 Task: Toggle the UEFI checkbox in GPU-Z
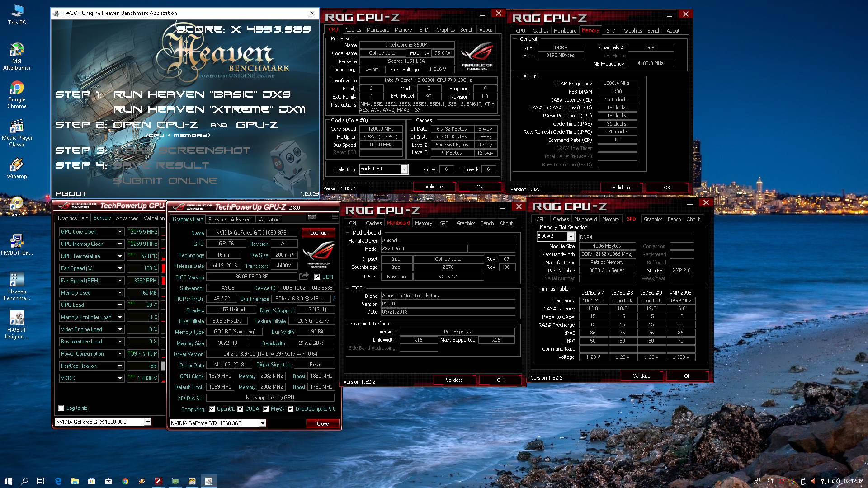click(x=317, y=277)
